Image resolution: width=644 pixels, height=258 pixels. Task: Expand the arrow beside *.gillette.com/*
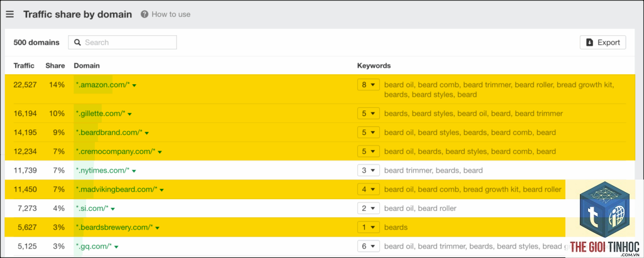click(x=130, y=114)
